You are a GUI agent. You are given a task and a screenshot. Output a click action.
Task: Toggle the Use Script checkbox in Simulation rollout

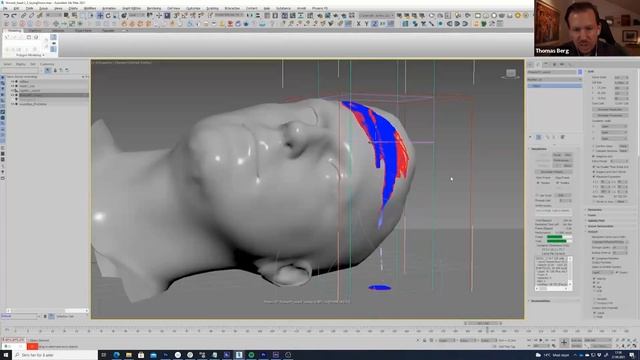pyautogui.click(x=538, y=196)
